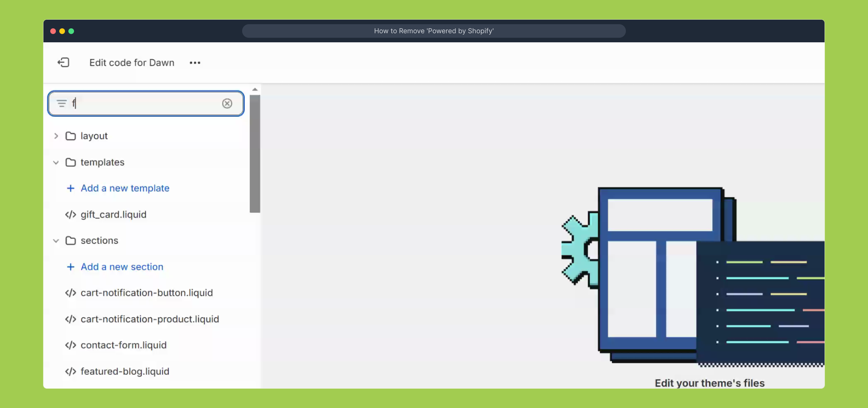Click the layout folder icon

click(x=71, y=136)
